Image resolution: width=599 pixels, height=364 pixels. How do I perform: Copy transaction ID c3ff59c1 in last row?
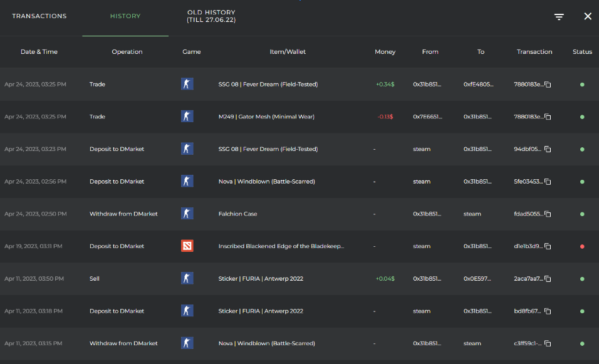548,344
